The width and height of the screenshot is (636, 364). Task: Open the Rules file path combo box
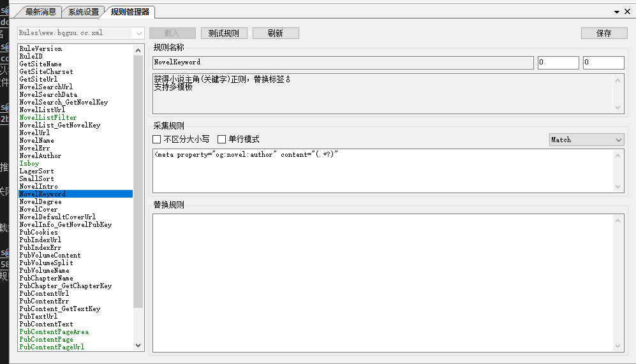pos(81,33)
